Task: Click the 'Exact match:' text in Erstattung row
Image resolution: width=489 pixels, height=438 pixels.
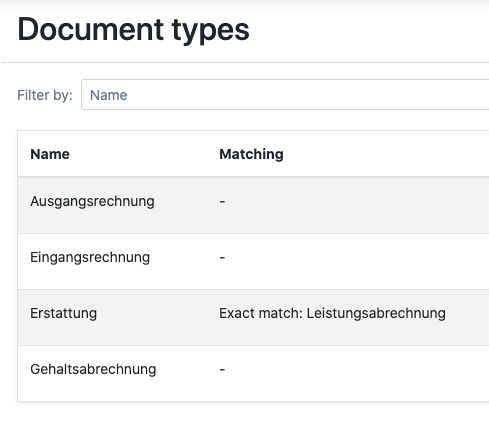Action: pos(261,313)
